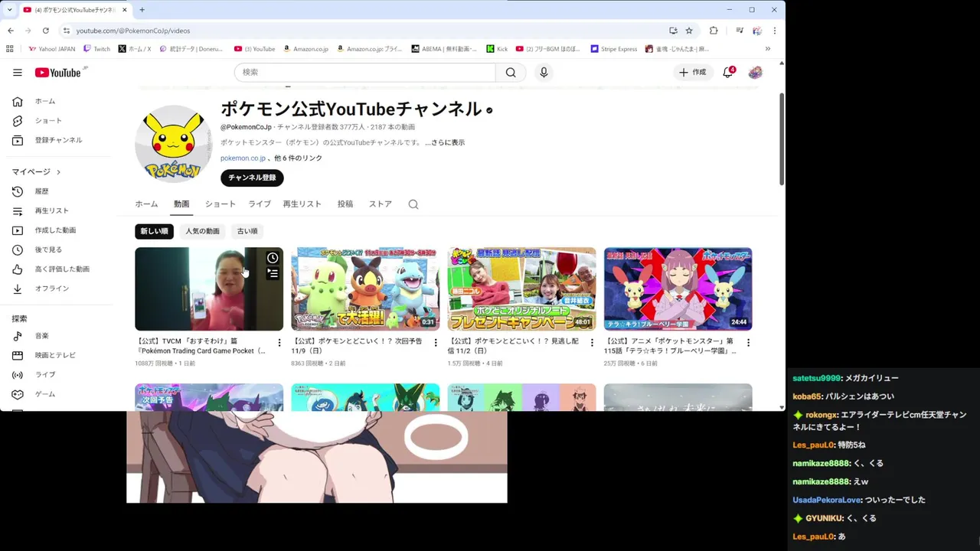Open the Yahoo! JAPAN bookmark
The image size is (980, 551).
pos(52,49)
